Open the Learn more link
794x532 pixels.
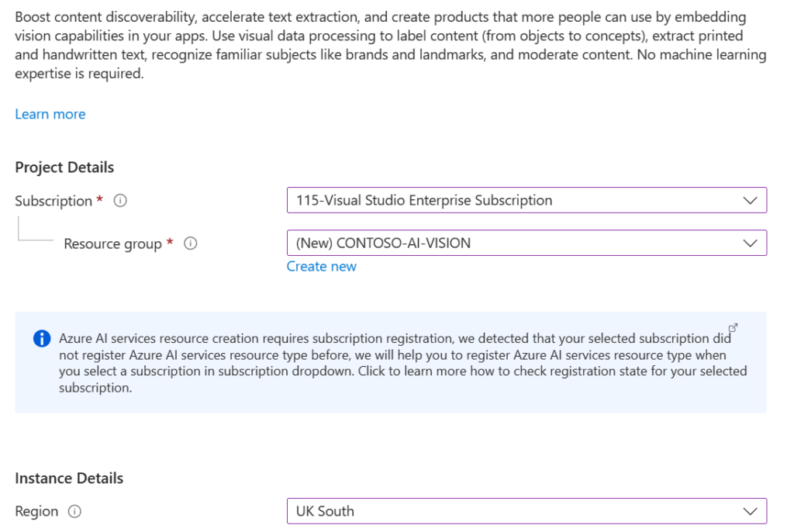coord(50,114)
